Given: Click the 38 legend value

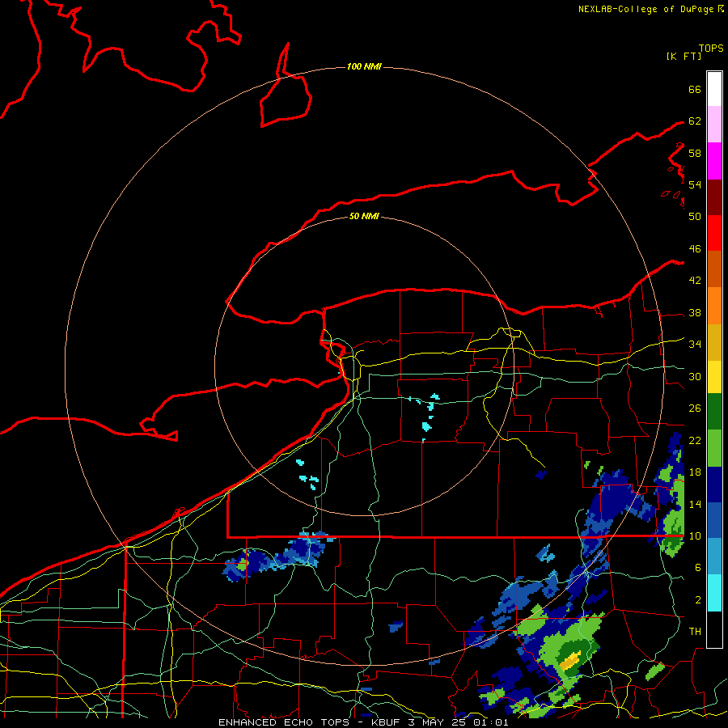Looking at the screenshot, I should click(695, 312).
